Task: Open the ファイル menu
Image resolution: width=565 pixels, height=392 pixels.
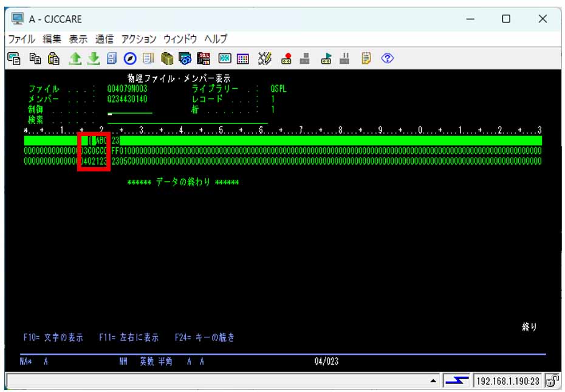Action: 21,39
